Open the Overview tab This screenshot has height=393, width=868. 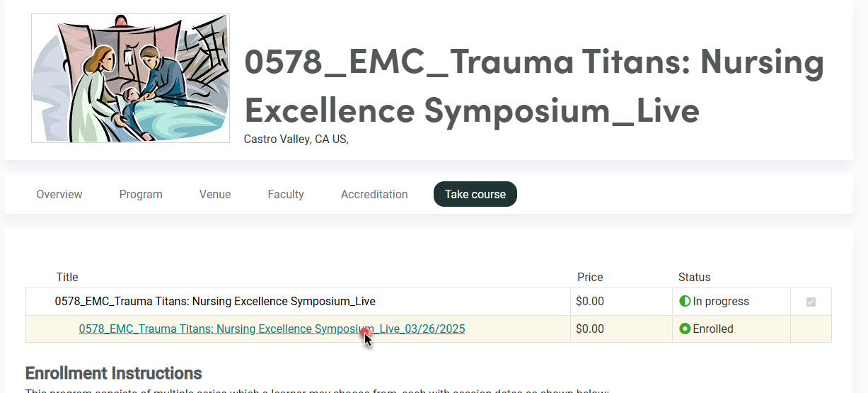(59, 194)
